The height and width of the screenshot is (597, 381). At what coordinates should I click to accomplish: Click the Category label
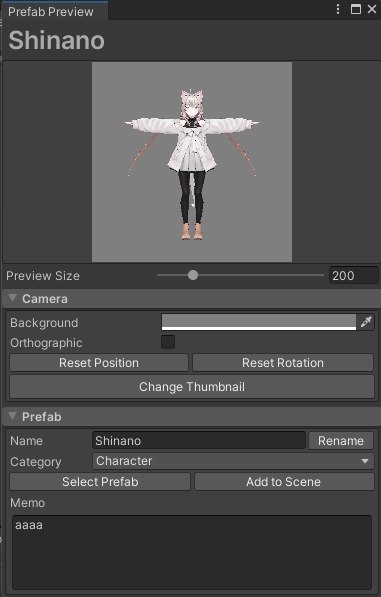click(x=35, y=462)
